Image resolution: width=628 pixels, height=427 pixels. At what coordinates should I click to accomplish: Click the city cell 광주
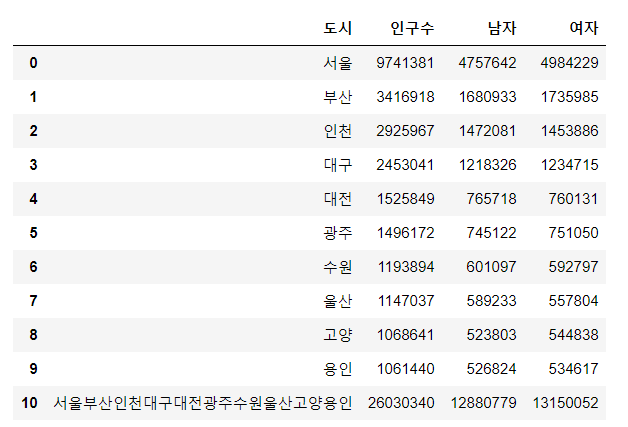click(338, 233)
